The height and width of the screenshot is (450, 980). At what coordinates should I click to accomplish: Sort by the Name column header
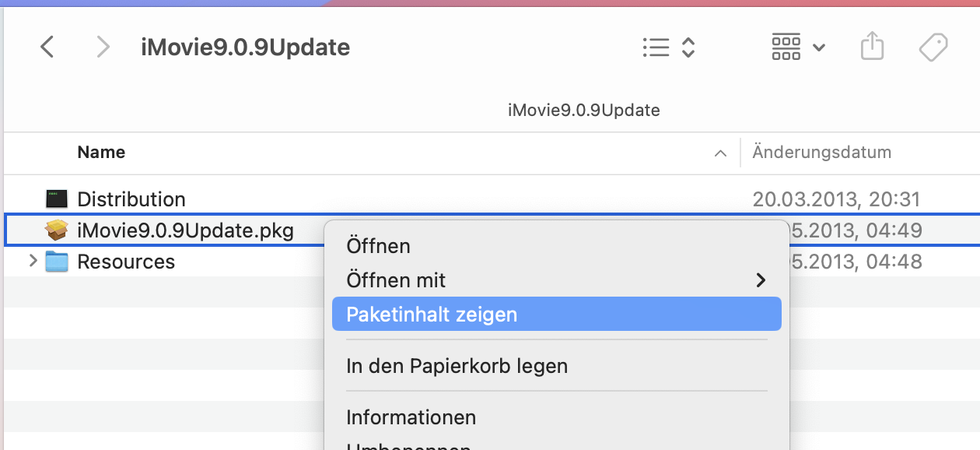[101, 153]
